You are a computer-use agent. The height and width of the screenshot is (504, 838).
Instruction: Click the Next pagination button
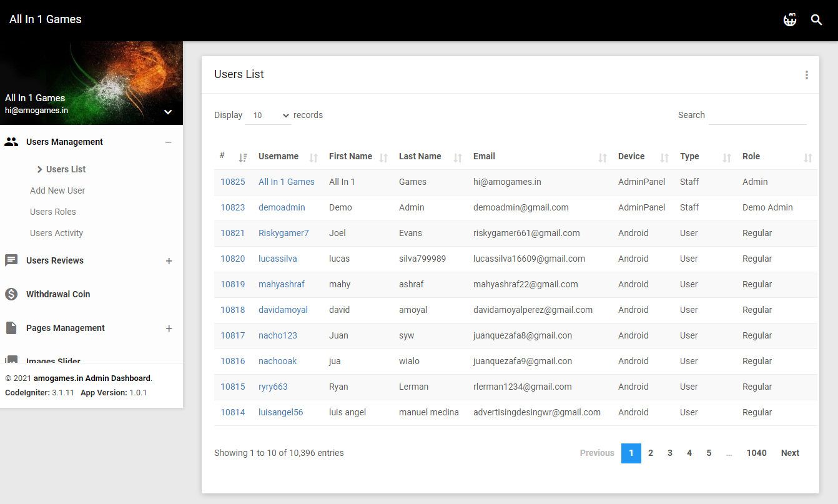coord(790,453)
